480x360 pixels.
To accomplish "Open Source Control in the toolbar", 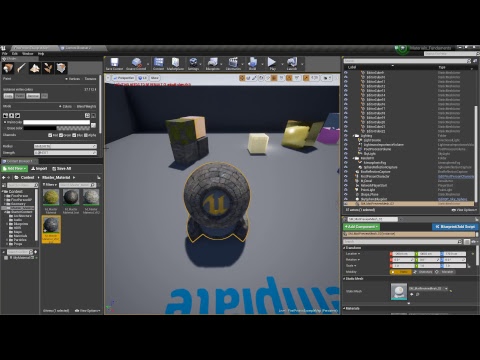I will [136, 64].
